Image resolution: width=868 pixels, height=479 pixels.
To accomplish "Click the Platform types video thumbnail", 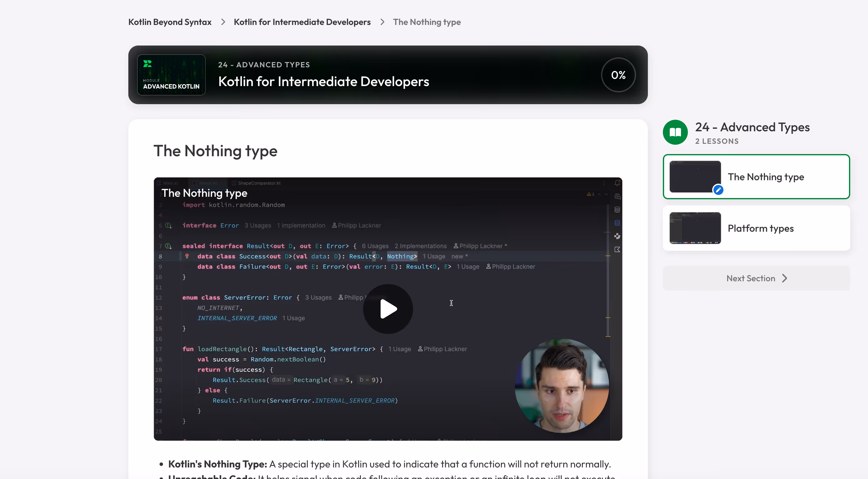I will pos(695,228).
